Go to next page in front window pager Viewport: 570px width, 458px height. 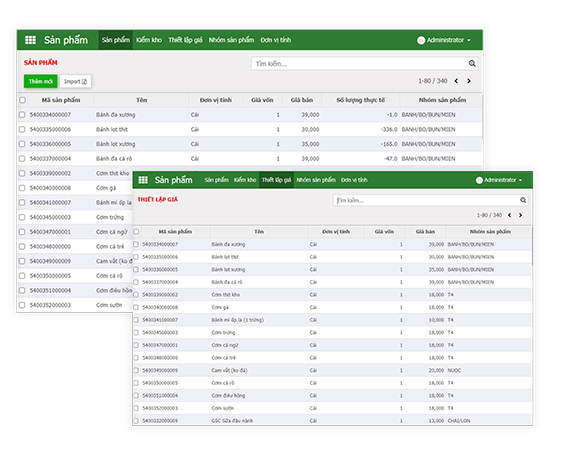(521, 215)
